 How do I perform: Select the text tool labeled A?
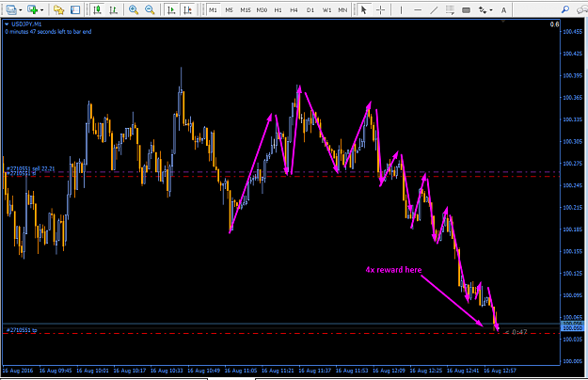tap(503, 10)
